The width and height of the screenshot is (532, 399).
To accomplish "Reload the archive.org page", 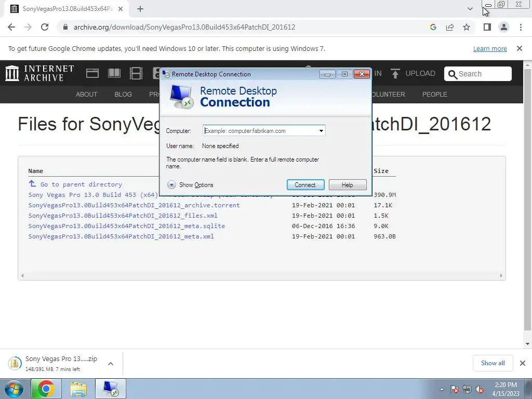I will click(x=45, y=27).
